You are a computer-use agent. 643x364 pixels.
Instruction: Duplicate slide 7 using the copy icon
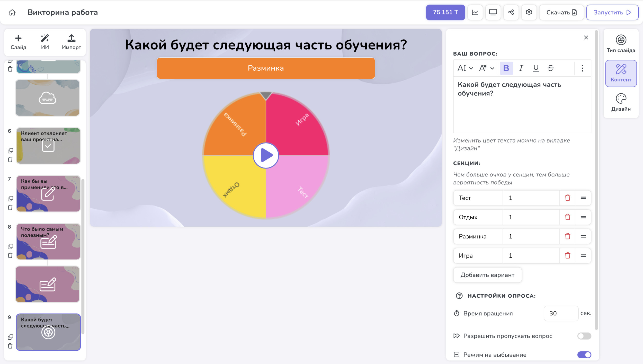tap(10, 199)
